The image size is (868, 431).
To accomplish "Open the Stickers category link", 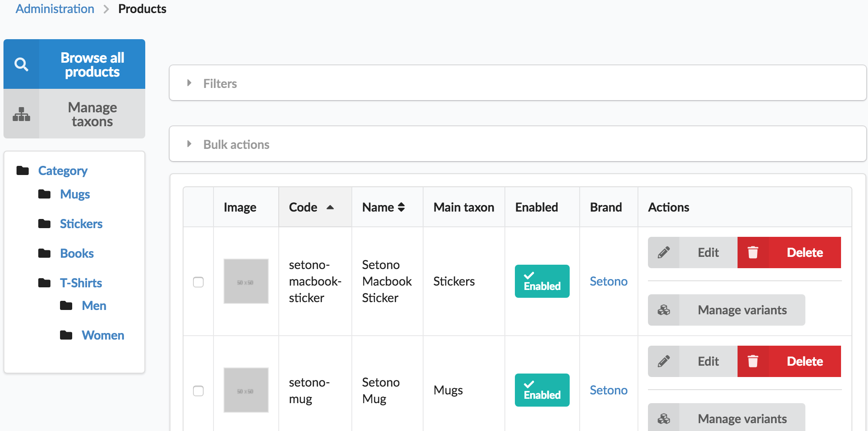I will pos(81,224).
